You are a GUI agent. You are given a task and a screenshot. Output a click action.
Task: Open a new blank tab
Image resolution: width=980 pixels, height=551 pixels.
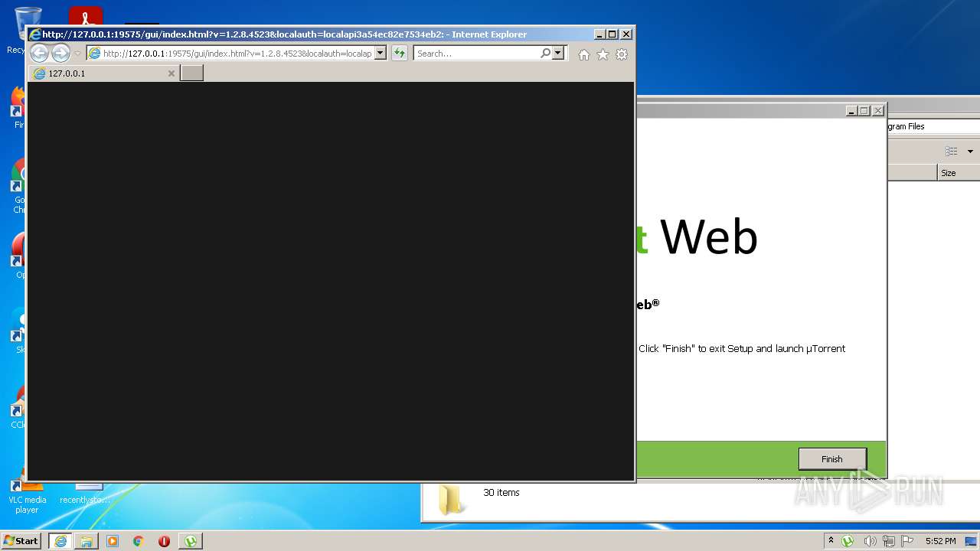pyautogui.click(x=191, y=73)
